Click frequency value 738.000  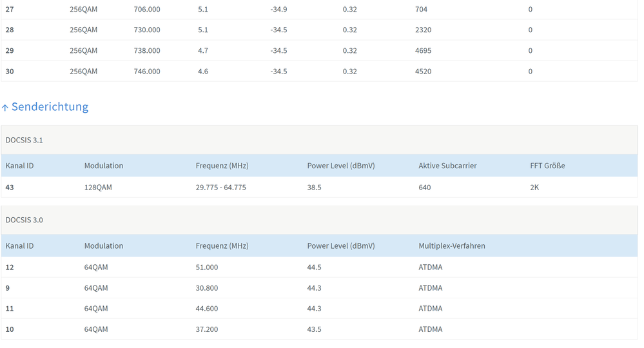[147, 51]
